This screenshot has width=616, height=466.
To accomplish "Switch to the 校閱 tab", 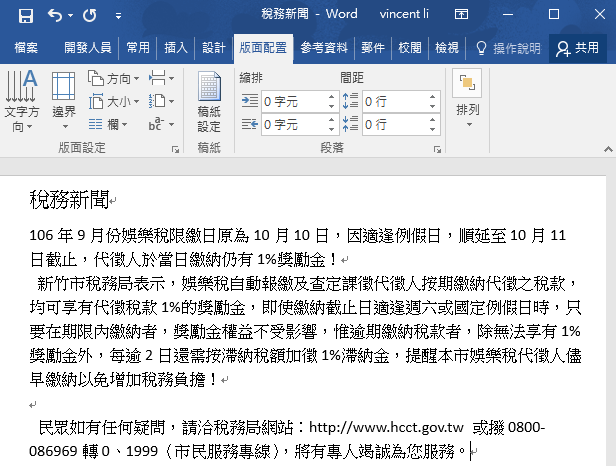I will coord(410,48).
